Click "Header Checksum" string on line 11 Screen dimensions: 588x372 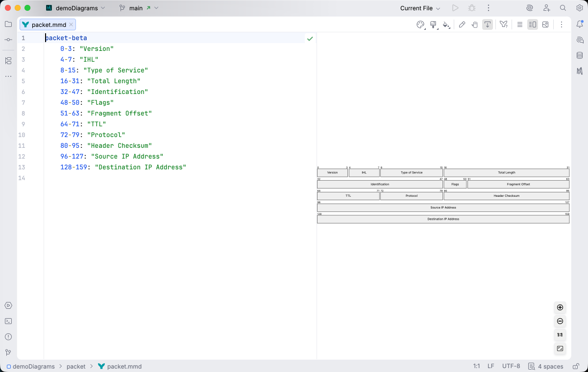click(120, 145)
